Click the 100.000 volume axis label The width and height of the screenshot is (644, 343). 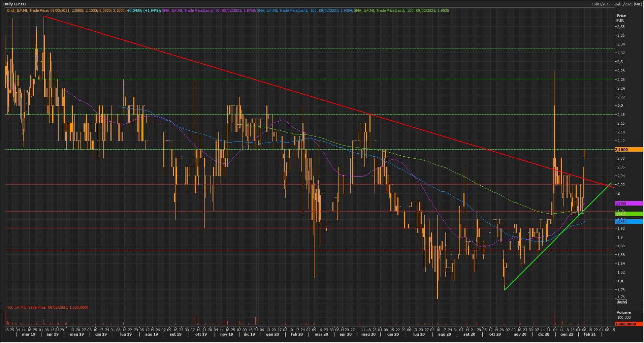[x=624, y=317]
